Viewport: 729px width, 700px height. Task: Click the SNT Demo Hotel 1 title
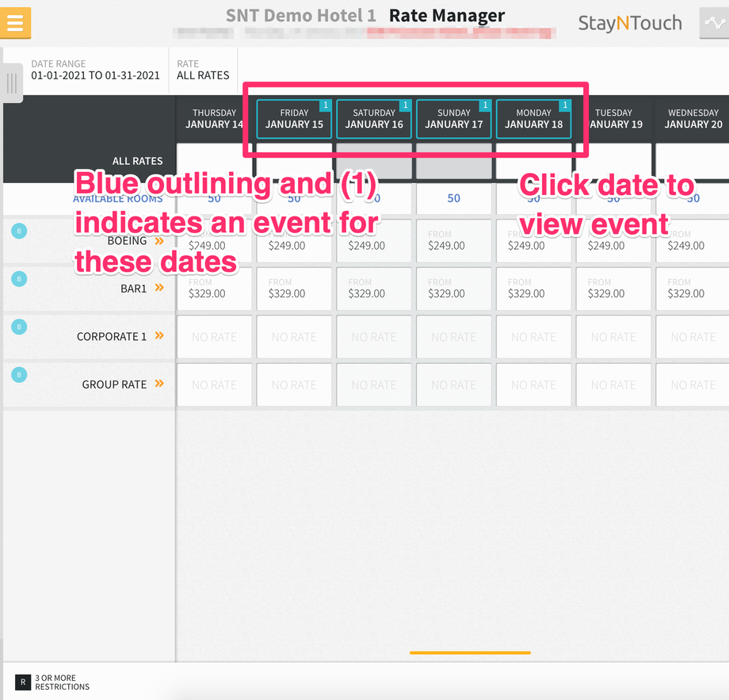click(301, 15)
